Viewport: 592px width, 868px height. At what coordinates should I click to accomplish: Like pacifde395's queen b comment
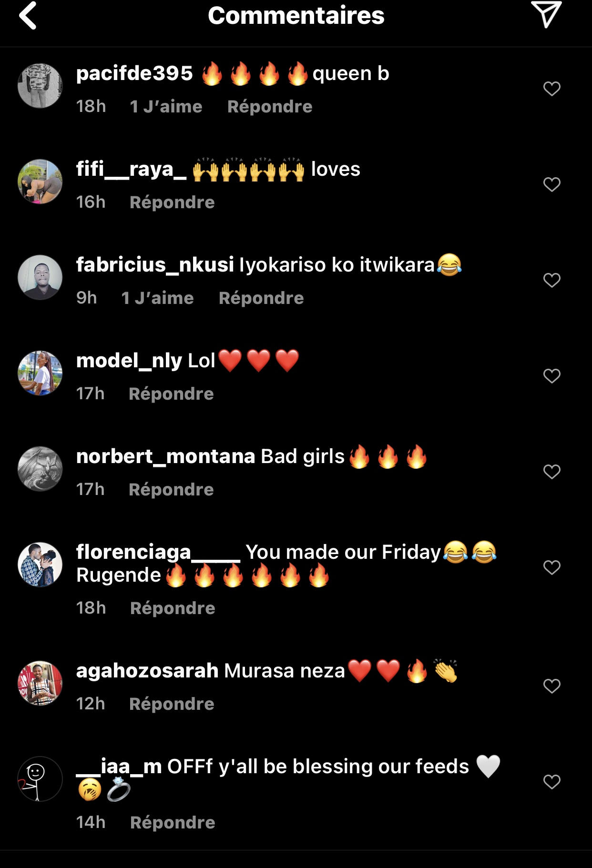point(552,89)
